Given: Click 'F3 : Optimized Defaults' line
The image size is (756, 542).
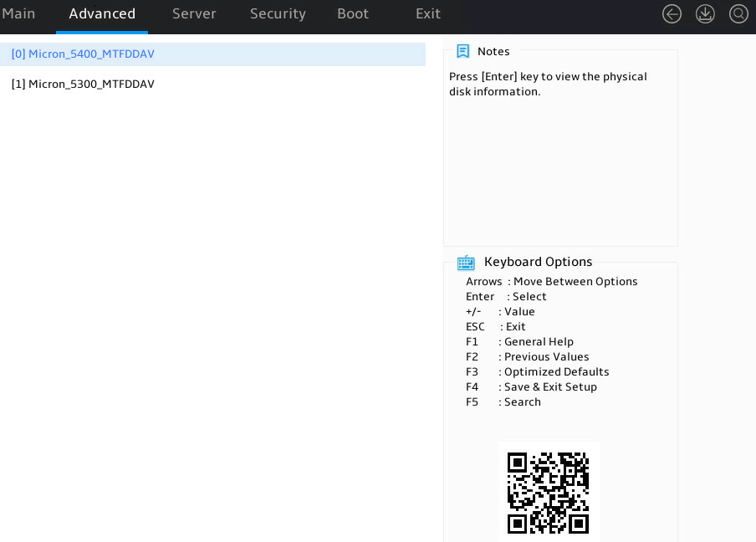Looking at the screenshot, I should pos(537,371).
